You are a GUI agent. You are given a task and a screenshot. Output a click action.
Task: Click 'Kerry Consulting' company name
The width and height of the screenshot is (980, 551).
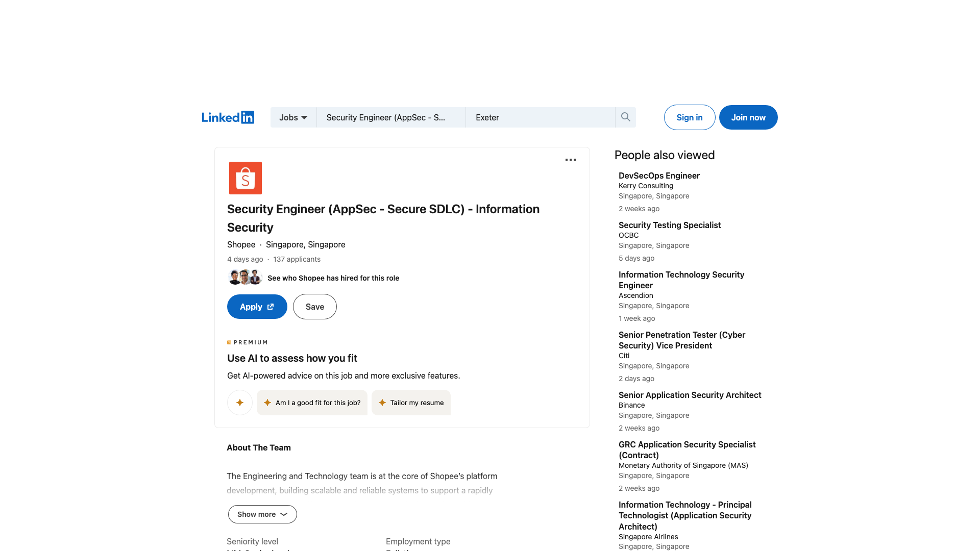[x=646, y=186]
